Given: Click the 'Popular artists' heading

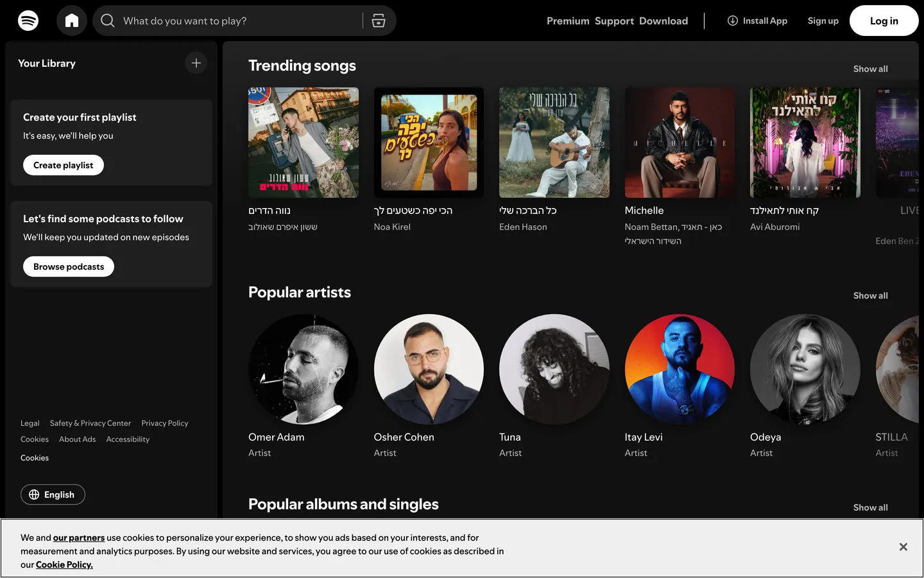Looking at the screenshot, I should (x=300, y=292).
